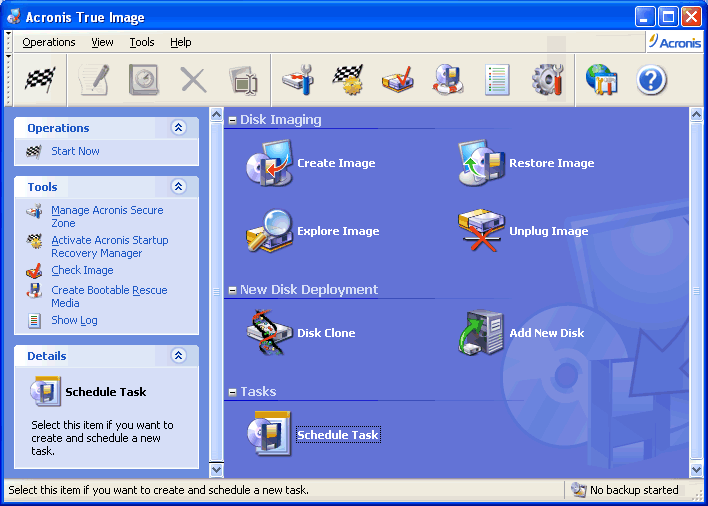Viewport: 708px width, 506px height.
Task: Collapse the New Disk Deployment group
Action: (x=233, y=290)
